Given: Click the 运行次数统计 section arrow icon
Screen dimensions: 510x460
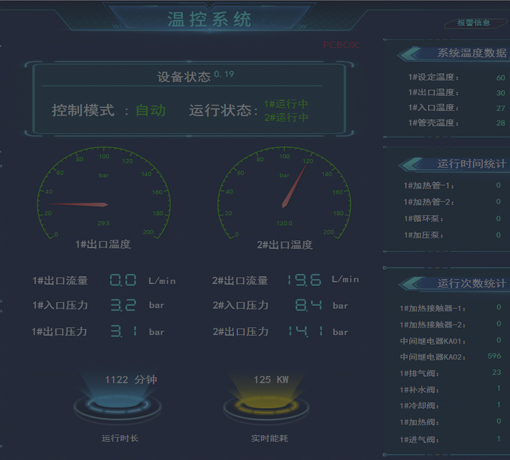Looking at the screenshot, I should click(410, 284).
